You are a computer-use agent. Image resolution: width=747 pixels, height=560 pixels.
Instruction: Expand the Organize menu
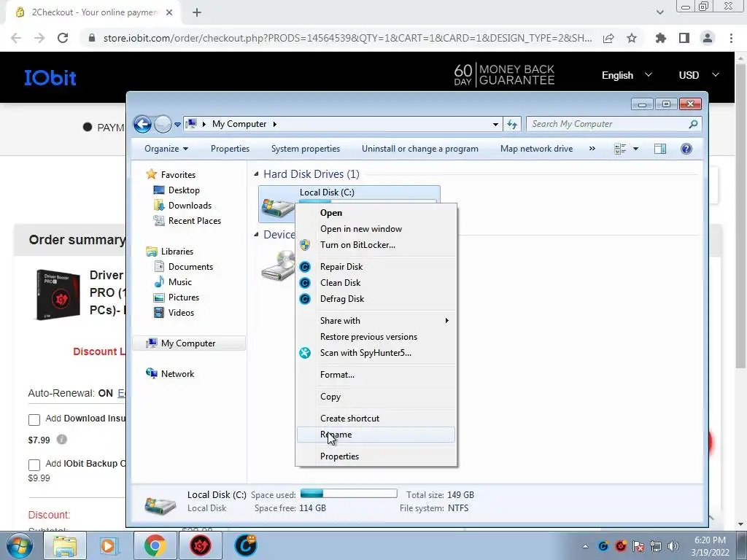pos(166,149)
